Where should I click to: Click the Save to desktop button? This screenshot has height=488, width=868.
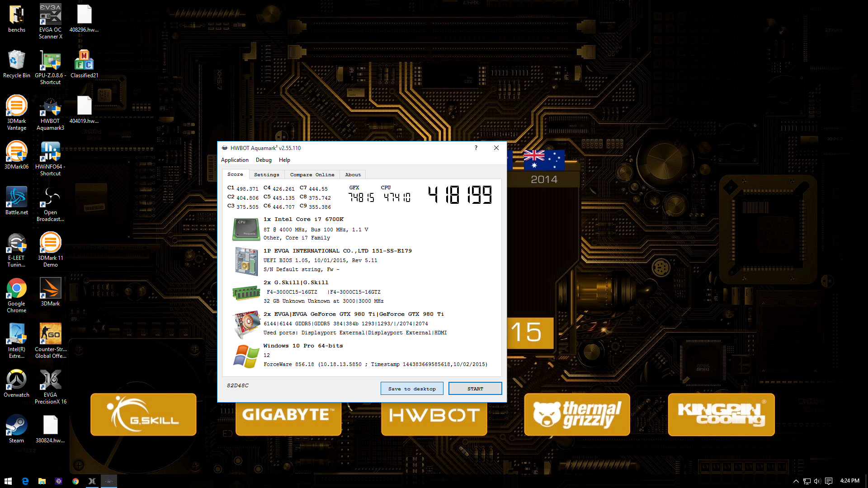tap(412, 389)
